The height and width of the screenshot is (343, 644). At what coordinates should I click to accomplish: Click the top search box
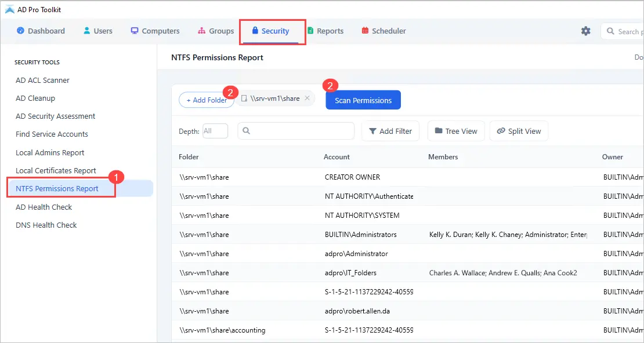(622, 31)
